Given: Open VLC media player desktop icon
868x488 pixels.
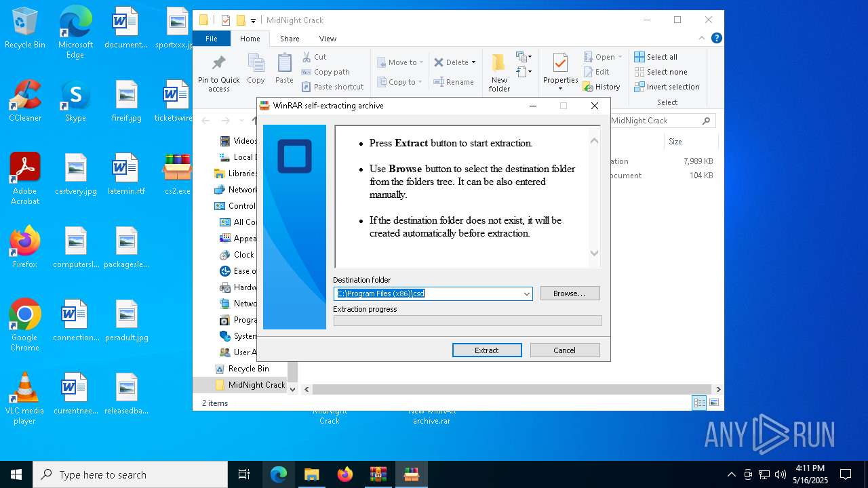Looking at the screenshot, I should [25, 398].
